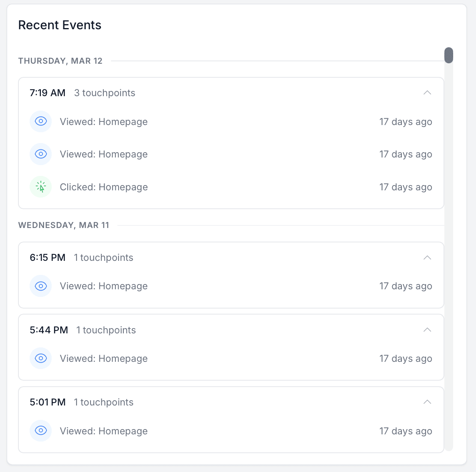Click the scrollbar thumb on the right edge

tap(449, 56)
